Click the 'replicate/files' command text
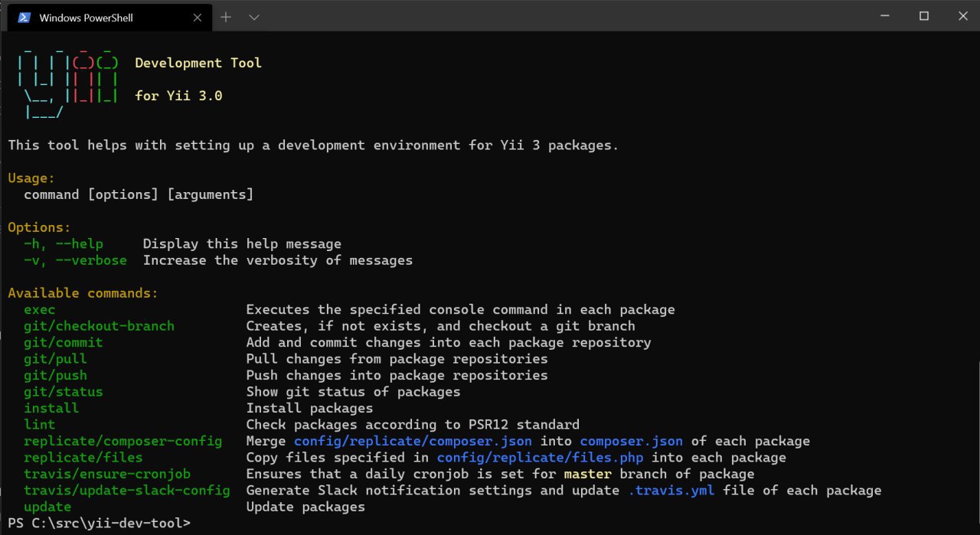Screen dimensions: 980x535 pos(83,458)
